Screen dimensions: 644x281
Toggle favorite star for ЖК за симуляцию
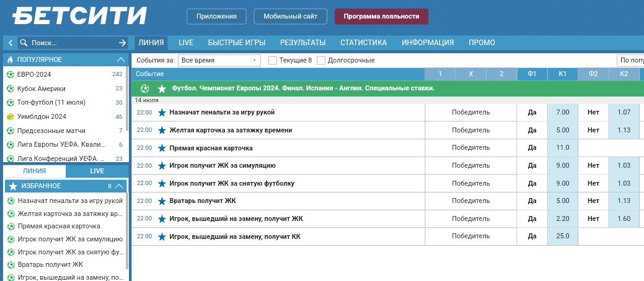click(x=162, y=166)
